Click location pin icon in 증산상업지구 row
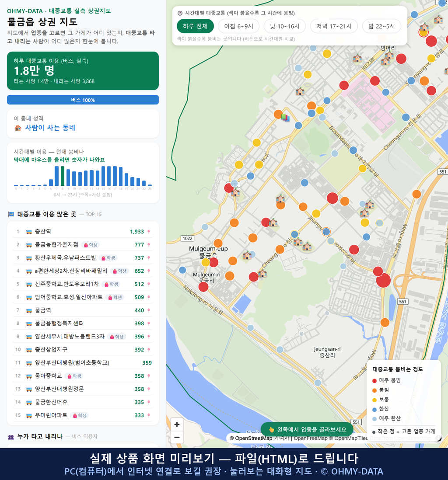Viewport: 448px width, 480px height. coord(149,350)
